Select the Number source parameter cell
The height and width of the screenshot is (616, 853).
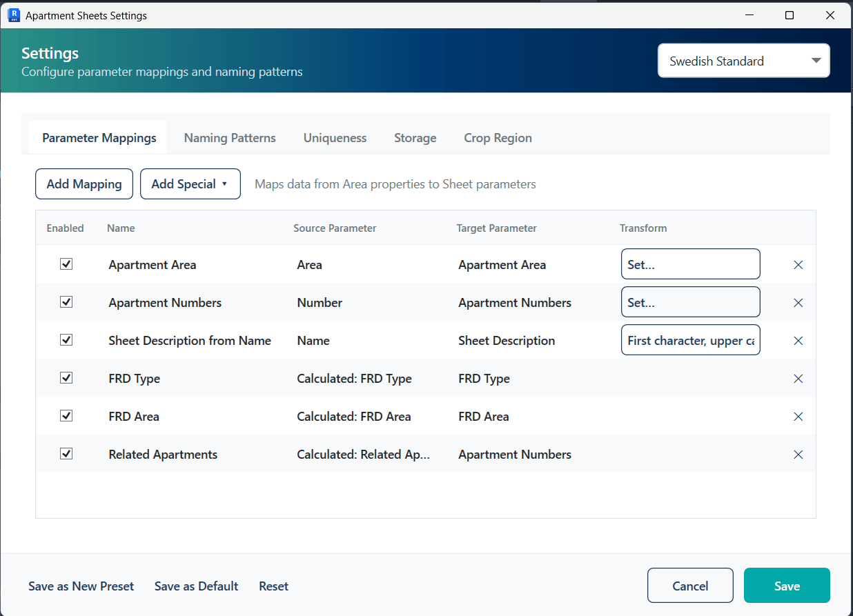(x=320, y=303)
